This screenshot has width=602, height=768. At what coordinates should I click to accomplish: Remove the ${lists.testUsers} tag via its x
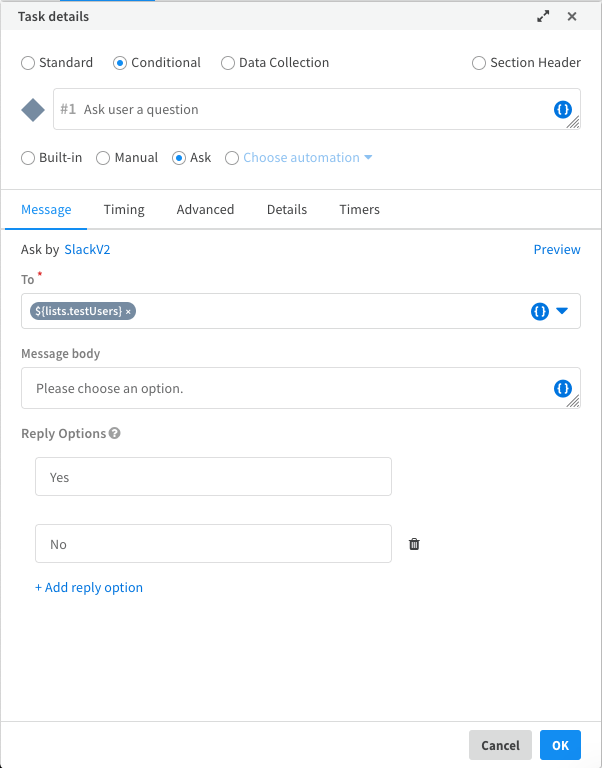click(x=129, y=311)
